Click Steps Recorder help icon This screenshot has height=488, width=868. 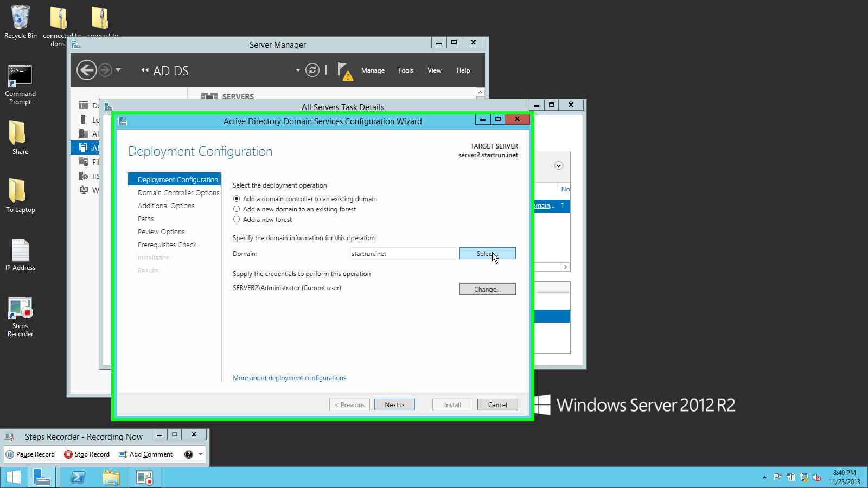[188, 454]
